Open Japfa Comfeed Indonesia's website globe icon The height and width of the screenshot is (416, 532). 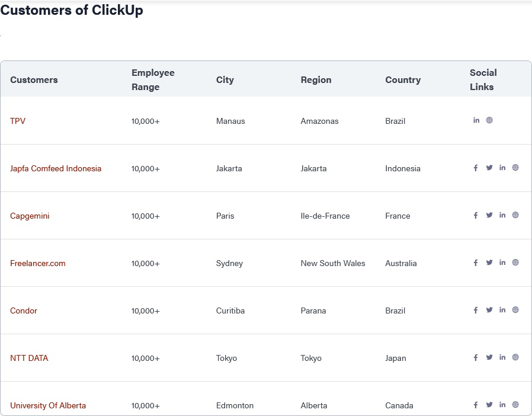pos(515,168)
